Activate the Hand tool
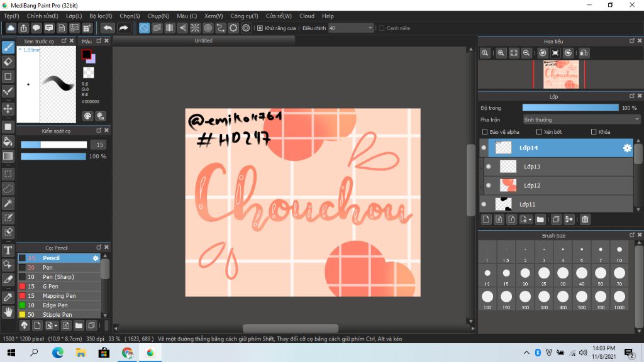The image size is (644, 362). coord(8,312)
